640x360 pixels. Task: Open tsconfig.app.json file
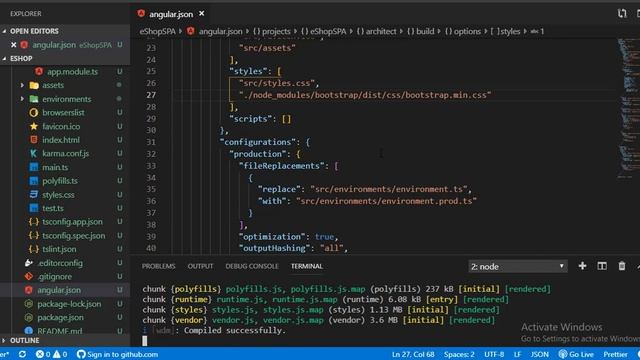pyautogui.click(x=72, y=222)
